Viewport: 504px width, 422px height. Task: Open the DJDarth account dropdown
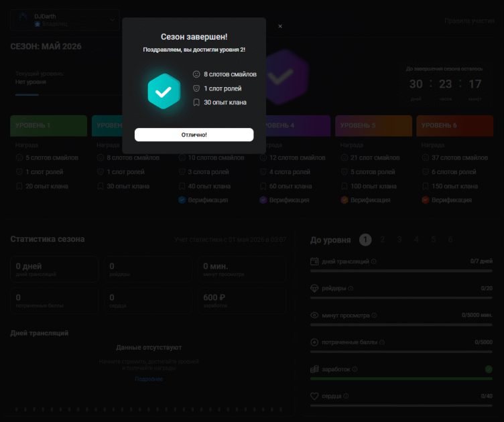(x=65, y=20)
